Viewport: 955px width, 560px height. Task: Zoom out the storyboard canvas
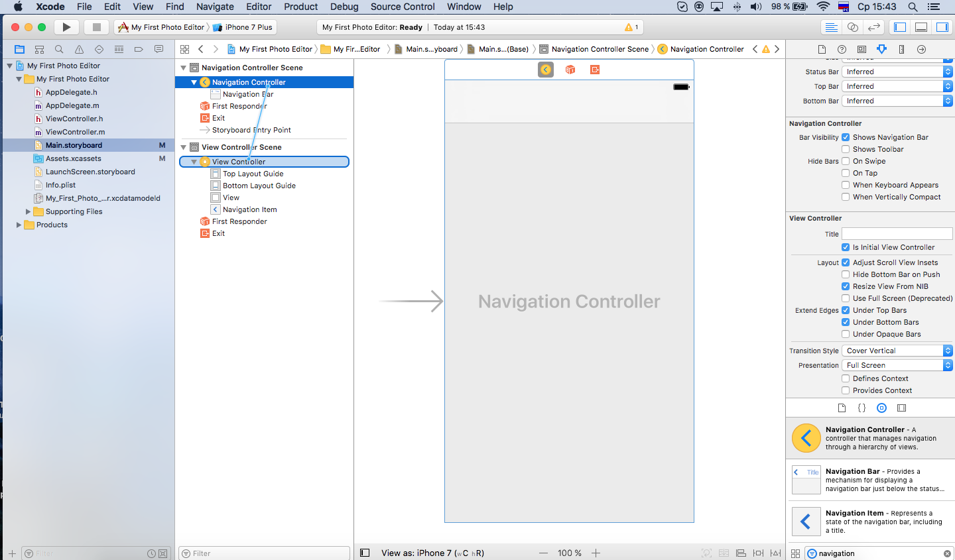(544, 553)
